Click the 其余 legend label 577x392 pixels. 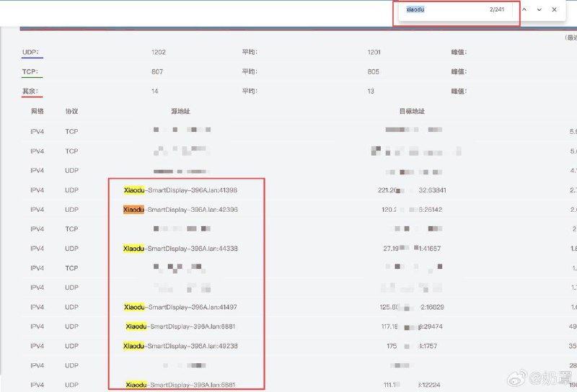click(x=30, y=91)
